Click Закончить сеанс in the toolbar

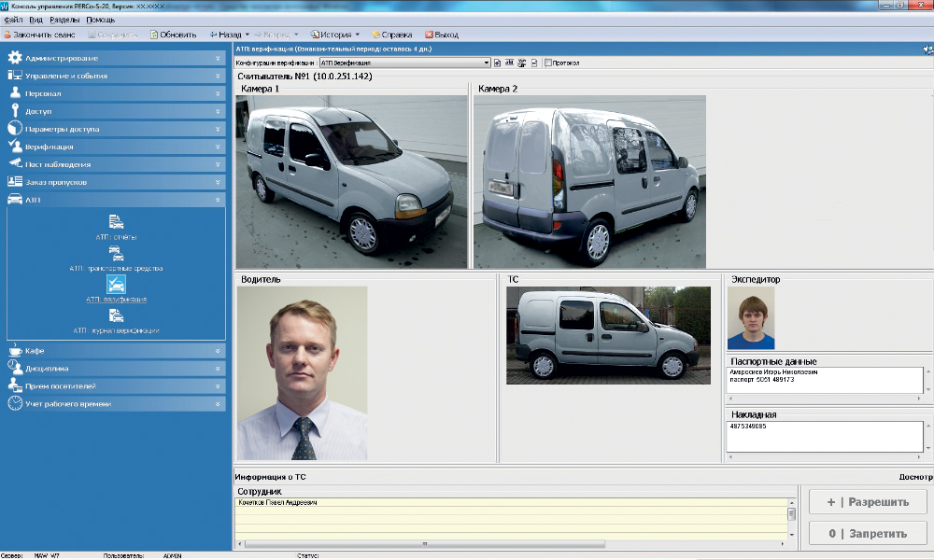(39, 35)
